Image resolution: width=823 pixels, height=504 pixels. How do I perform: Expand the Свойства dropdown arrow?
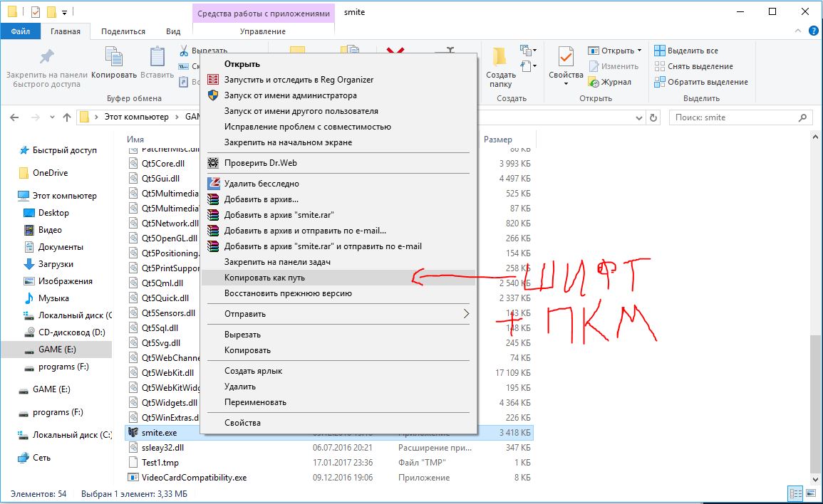click(566, 84)
